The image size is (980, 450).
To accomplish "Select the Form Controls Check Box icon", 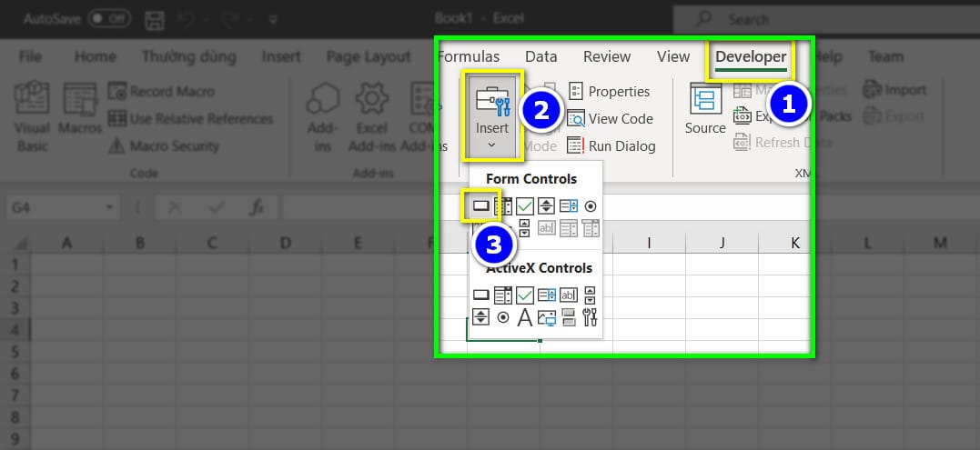I will pyautogui.click(x=524, y=206).
